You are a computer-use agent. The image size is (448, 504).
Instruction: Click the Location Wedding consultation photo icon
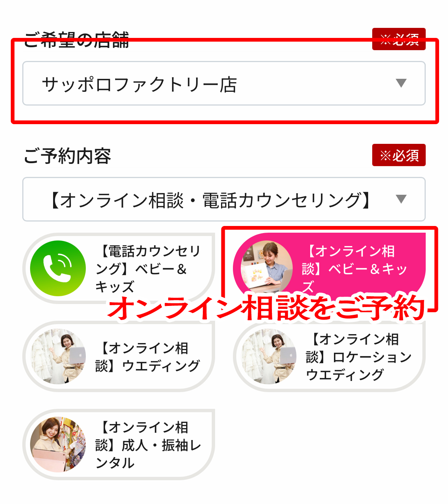[x=269, y=356]
